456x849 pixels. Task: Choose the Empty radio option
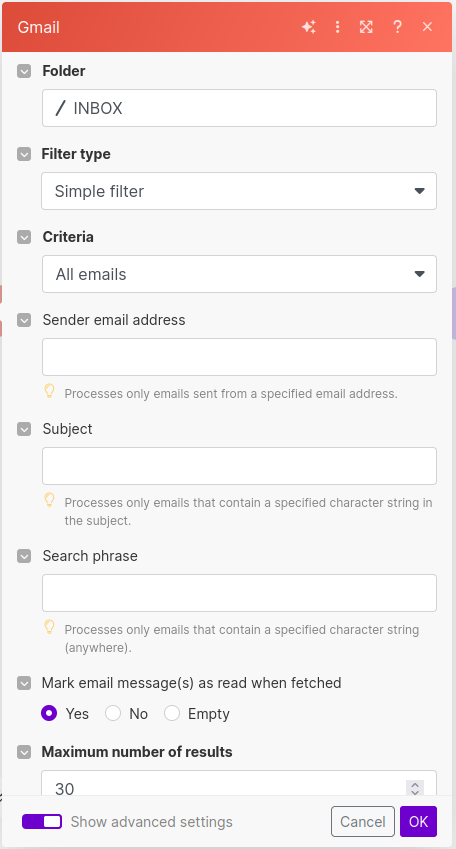click(x=172, y=714)
